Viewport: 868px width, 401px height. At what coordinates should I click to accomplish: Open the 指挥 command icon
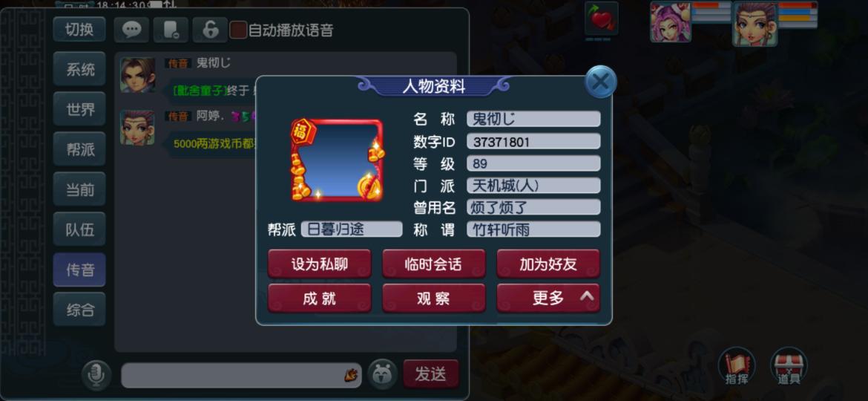[737, 366]
